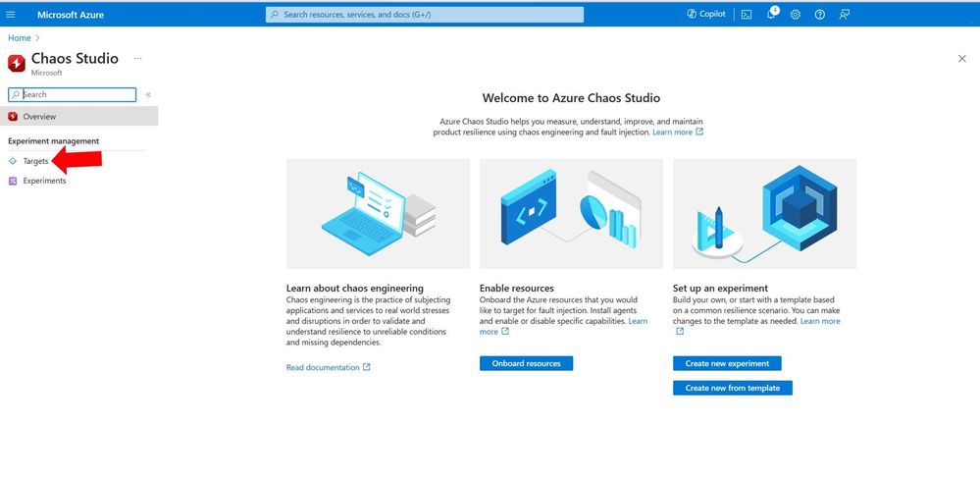980x481 pixels.
Task: Open Copilot from the top bar
Action: point(706,14)
